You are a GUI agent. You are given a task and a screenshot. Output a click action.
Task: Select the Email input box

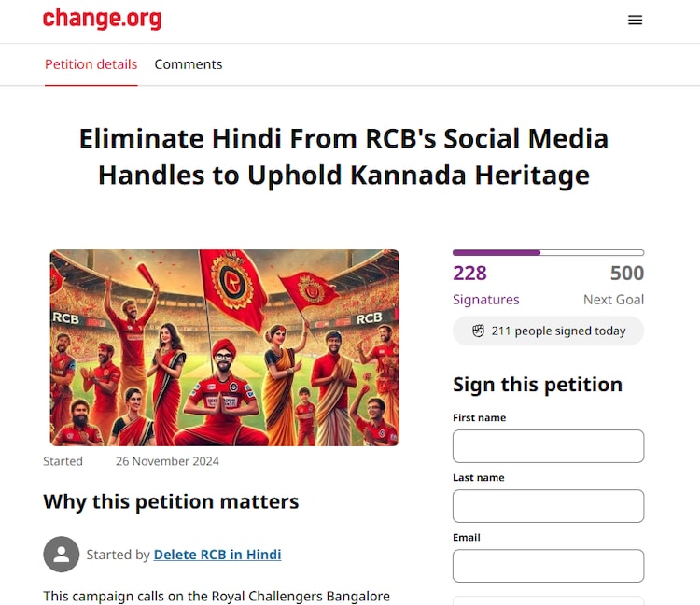[x=548, y=566]
